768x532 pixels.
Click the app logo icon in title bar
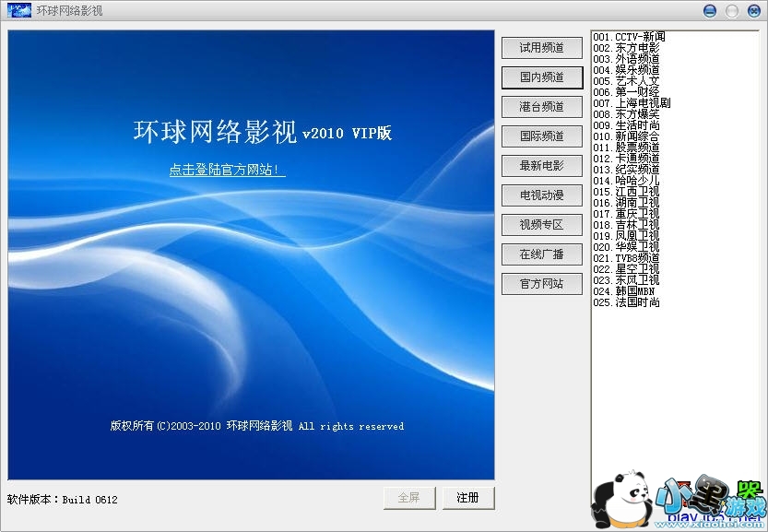click(19, 10)
